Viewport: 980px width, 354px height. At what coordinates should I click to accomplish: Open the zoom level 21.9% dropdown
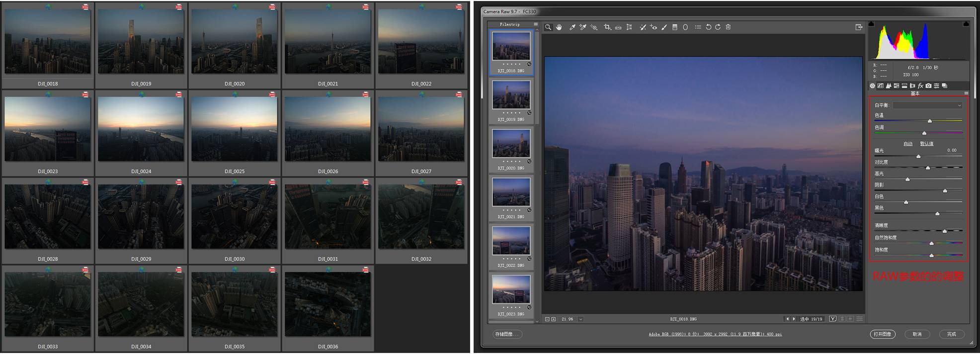[580, 319]
